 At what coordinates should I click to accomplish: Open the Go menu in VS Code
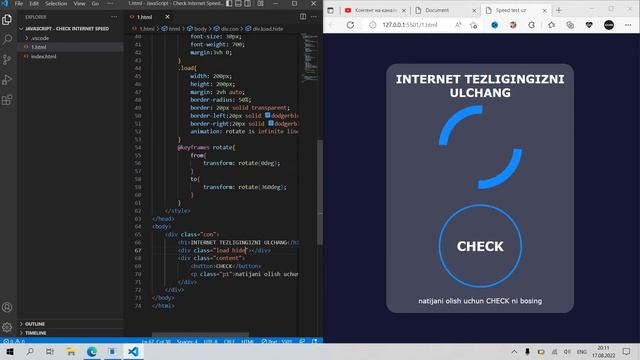click(x=95, y=4)
